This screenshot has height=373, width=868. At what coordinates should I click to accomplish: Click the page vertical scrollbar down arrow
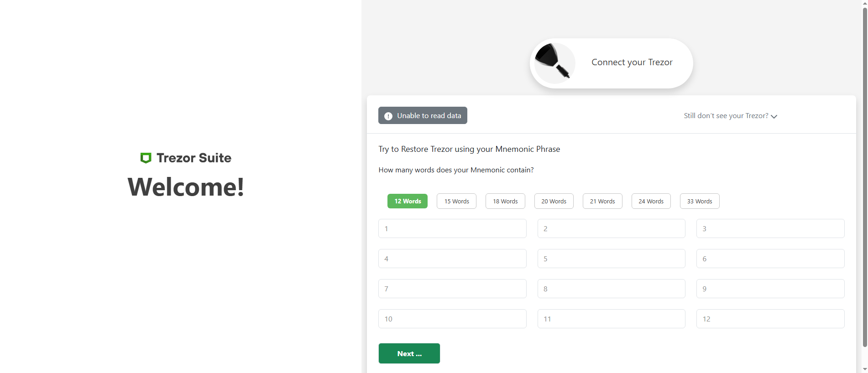click(865, 369)
